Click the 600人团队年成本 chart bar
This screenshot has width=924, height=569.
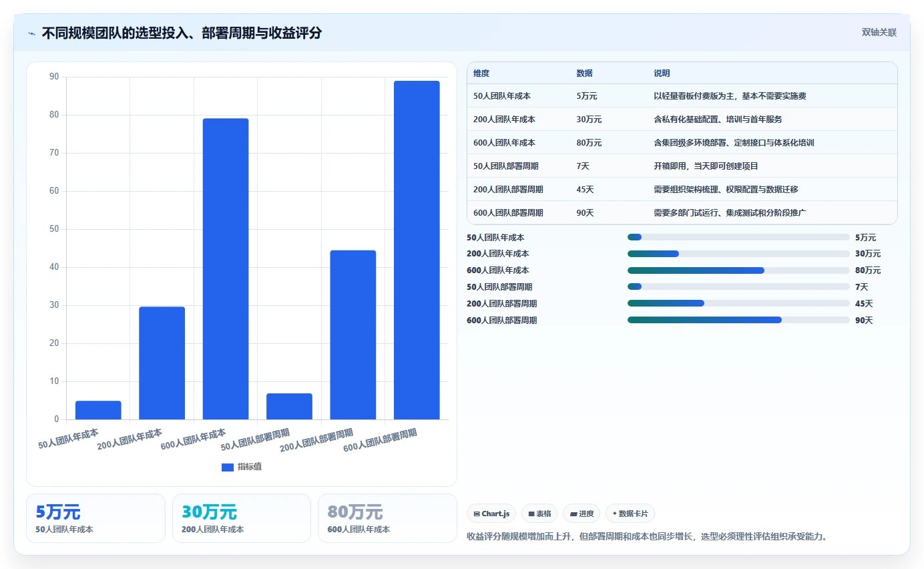226,269
